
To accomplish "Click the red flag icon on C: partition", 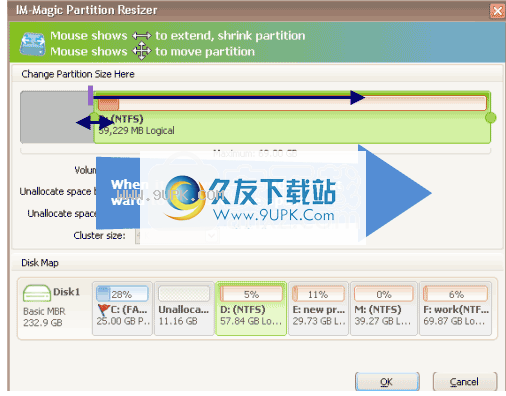I will 103,310.
